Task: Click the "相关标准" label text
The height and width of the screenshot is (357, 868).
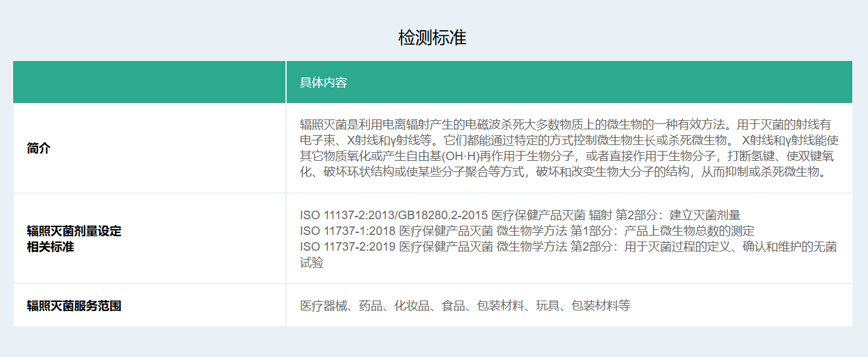Action: (x=51, y=247)
